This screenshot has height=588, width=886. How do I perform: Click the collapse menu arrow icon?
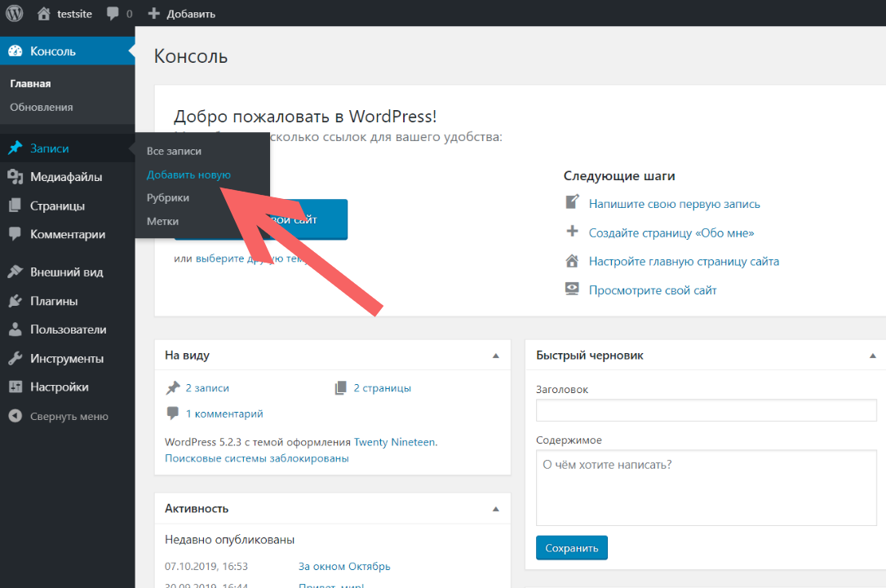(x=16, y=416)
